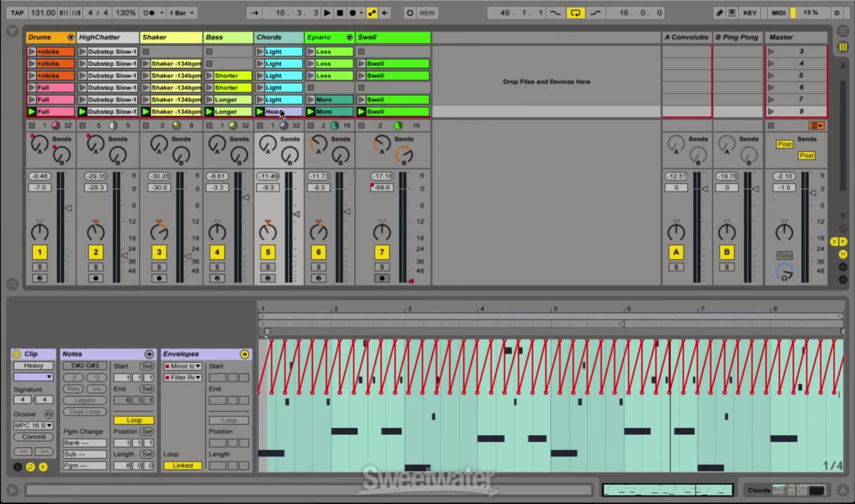The height and width of the screenshot is (504, 855).
Task: Arm the Swell track record button
Action: tap(382, 278)
